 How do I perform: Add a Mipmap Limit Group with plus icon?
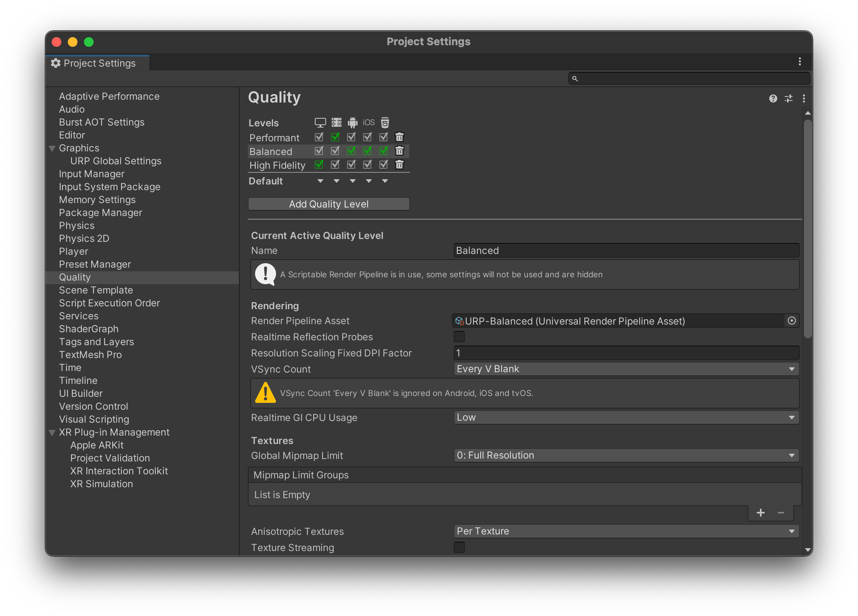(760, 513)
